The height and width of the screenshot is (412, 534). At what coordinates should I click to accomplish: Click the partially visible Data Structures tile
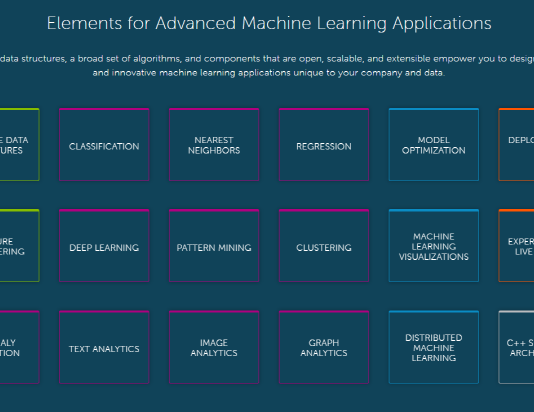(x=19, y=145)
